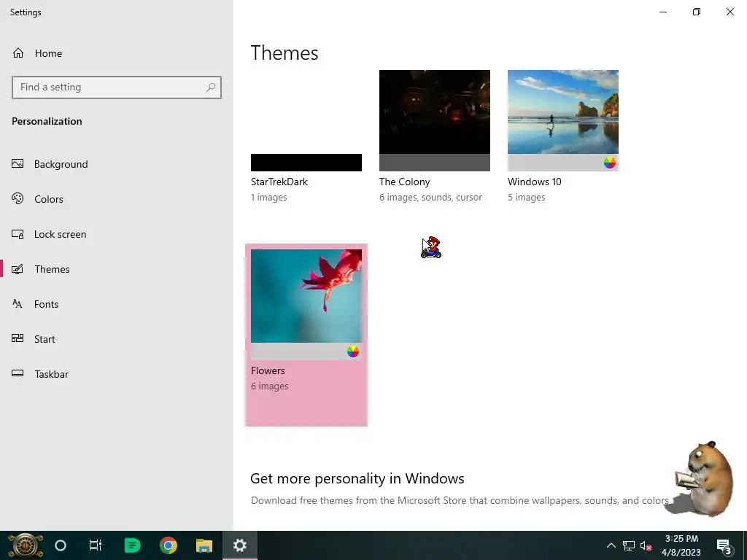This screenshot has height=560, width=747.
Task: Open the custom Start button on taskbar
Action: click(x=26, y=545)
